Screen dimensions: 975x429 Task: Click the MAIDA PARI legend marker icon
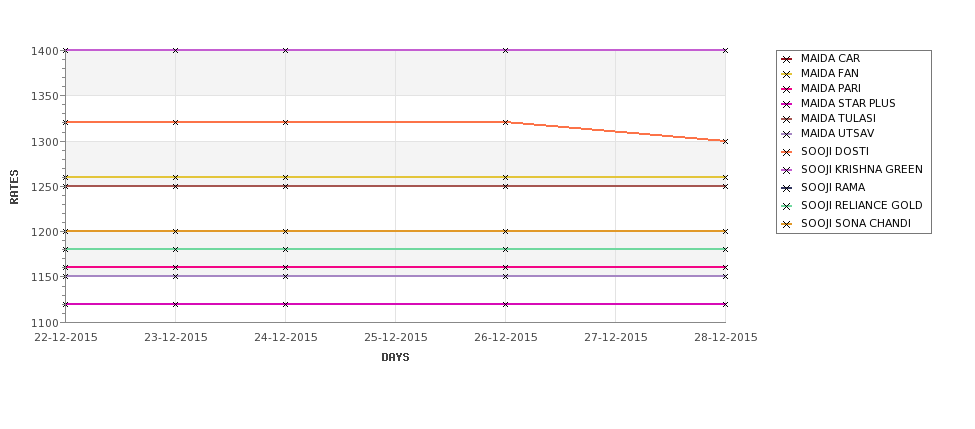(x=786, y=89)
